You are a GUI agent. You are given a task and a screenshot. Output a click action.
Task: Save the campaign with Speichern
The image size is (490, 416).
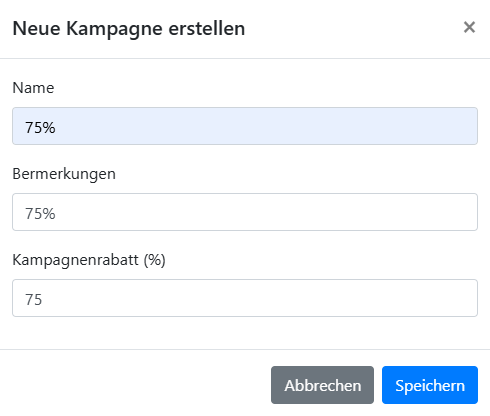pyautogui.click(x=430, y=385)
